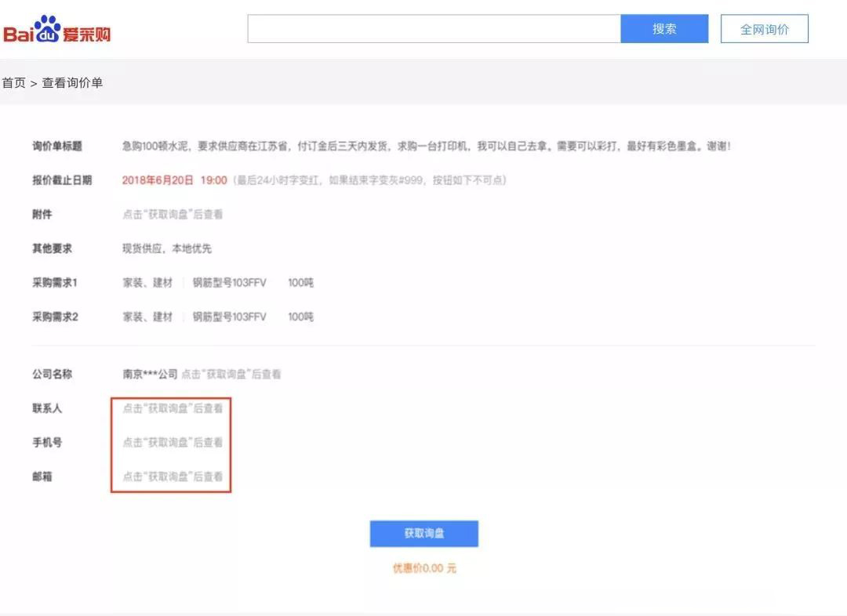Click the 100吨 quantity in 采购需求1
The image size is (847, 616).
(301, 282)
